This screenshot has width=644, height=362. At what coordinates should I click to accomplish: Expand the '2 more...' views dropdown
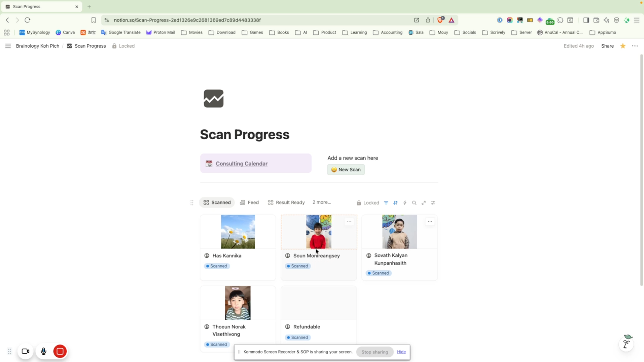(322, 202)
